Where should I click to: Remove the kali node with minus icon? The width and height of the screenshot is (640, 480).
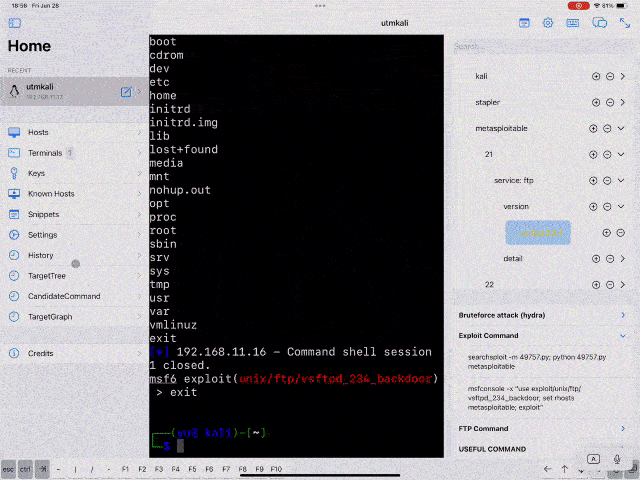pos(610,76)
